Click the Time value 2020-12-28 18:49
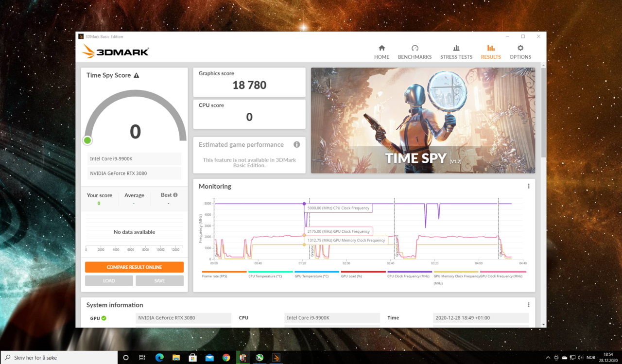Viewport: 622px width, 364px height. point(481,318)
